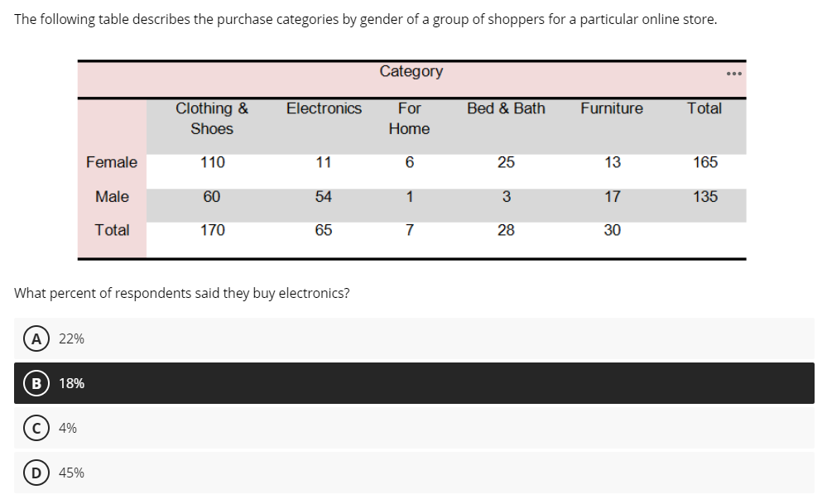This screenshot has height=504, width=827.
Task: Select answer option 18%
Action: (70, 383)
